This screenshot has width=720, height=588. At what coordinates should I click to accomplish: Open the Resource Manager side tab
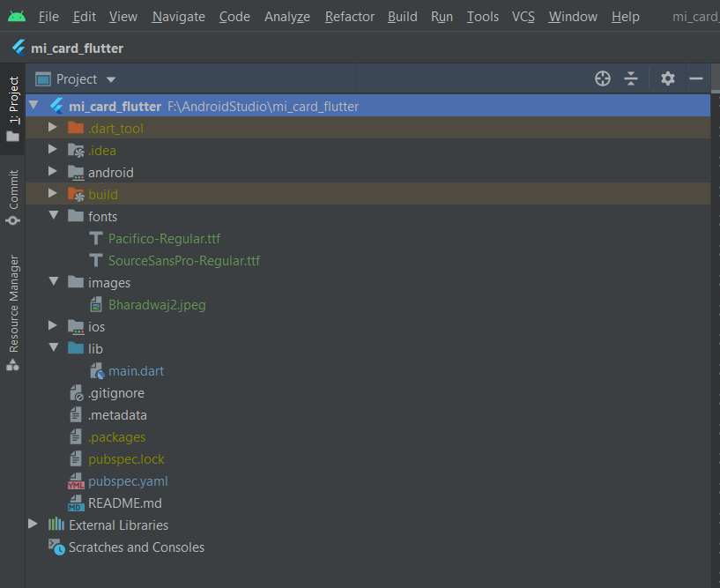pos(13,313)
